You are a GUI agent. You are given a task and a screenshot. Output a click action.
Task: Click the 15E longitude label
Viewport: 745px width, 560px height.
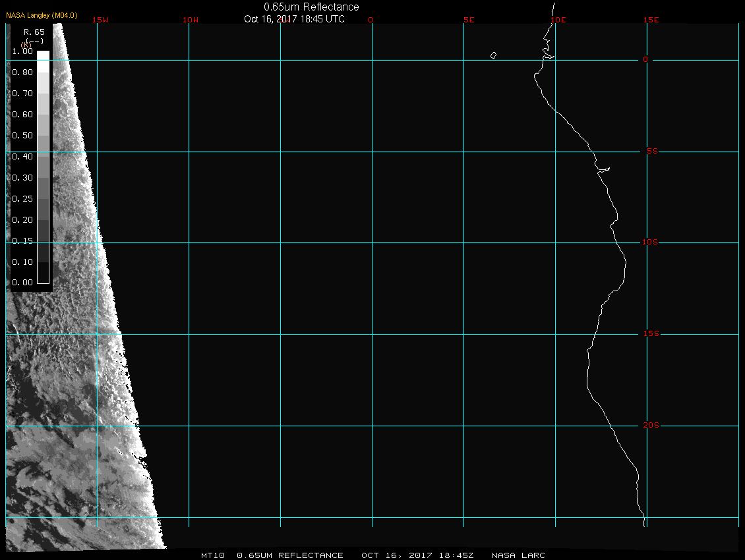pyautogui.click(x=651, y=20)
